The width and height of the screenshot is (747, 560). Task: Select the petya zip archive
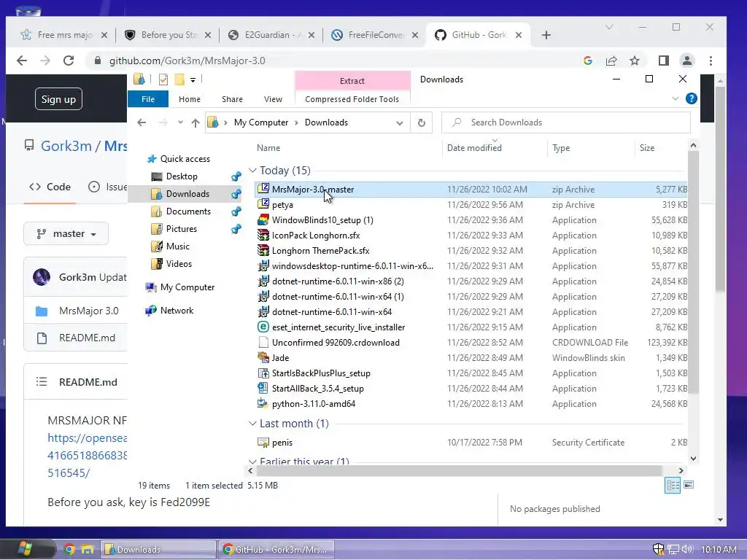tap(282, 205)
